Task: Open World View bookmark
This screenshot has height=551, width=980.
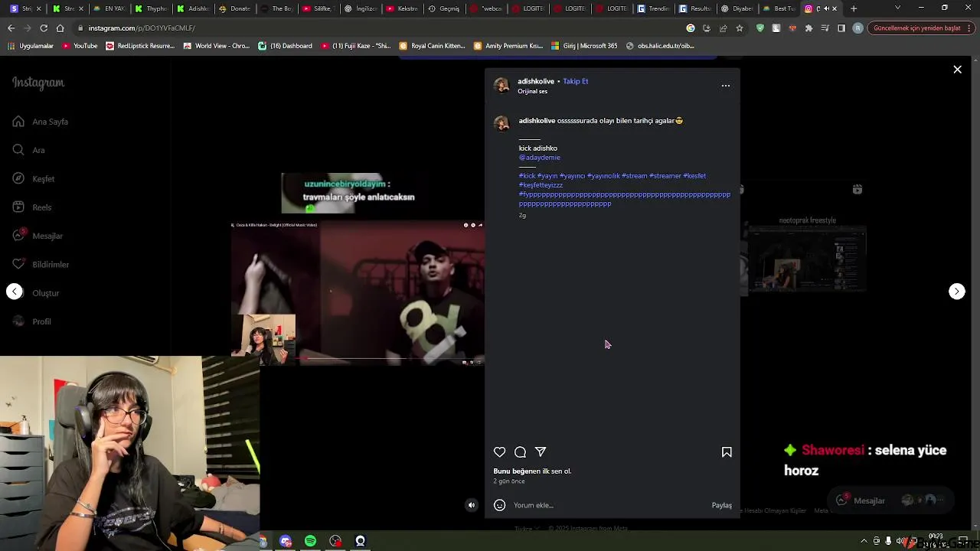Action: (x=217, y=46)
